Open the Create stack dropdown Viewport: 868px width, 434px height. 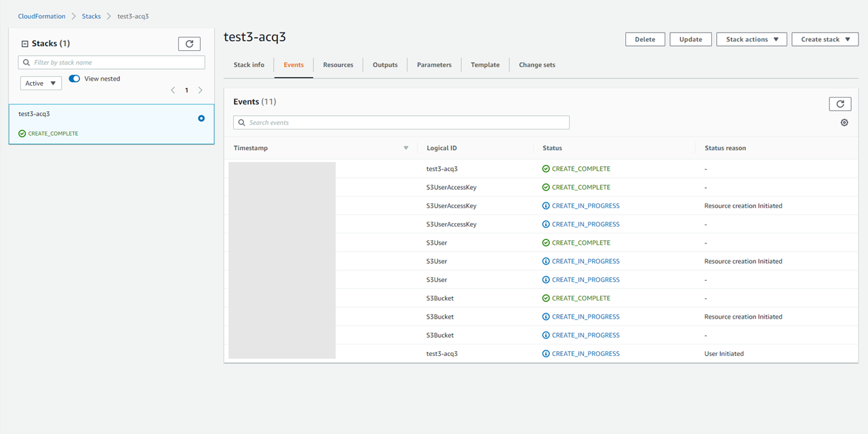tap(825, 39)
